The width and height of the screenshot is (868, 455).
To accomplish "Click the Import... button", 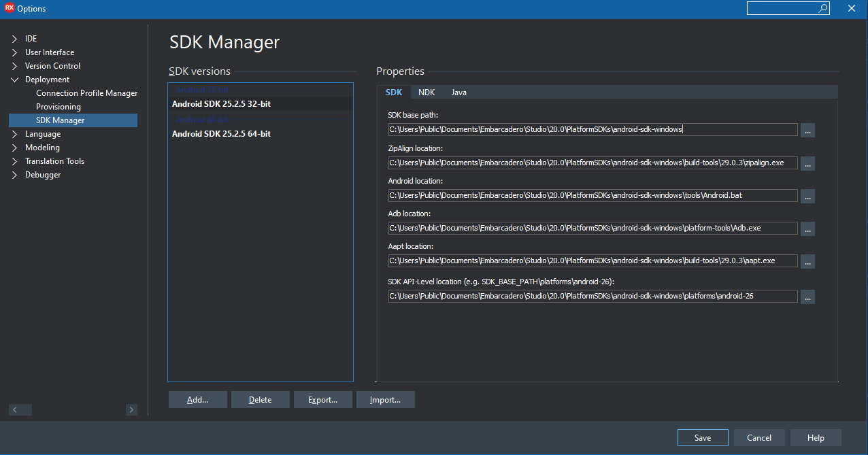I will [386, 400].
